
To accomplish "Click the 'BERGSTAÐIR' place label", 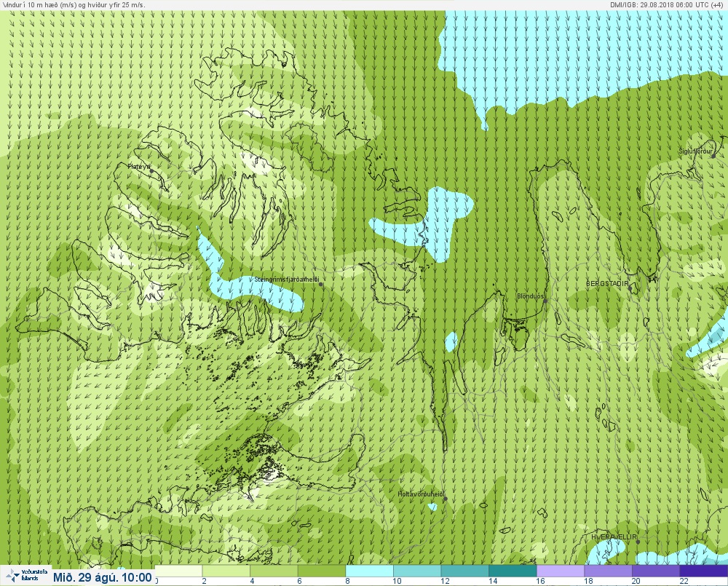I will [607, 283].
